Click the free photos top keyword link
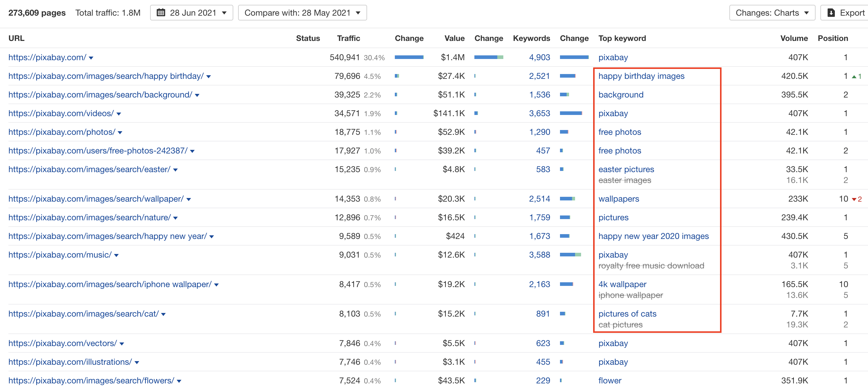This screenshot has width=868, height=387. 620,132
